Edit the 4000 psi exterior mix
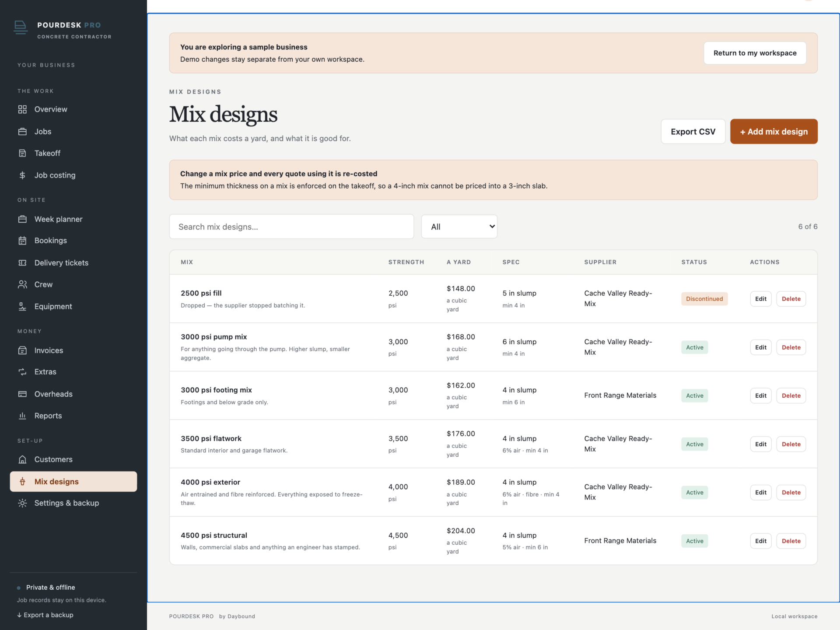Viewport: 840px width, 630px height. tap(760, 493)
